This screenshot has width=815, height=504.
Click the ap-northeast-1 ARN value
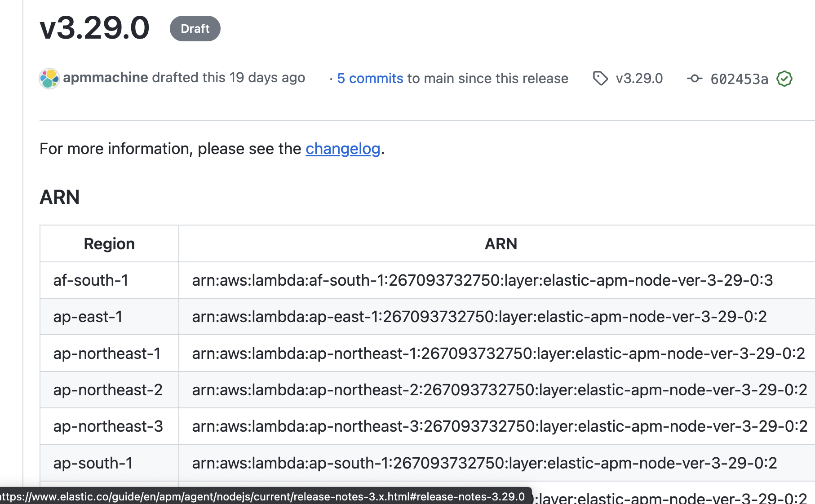pyautogui.click(x=499, y=354)
